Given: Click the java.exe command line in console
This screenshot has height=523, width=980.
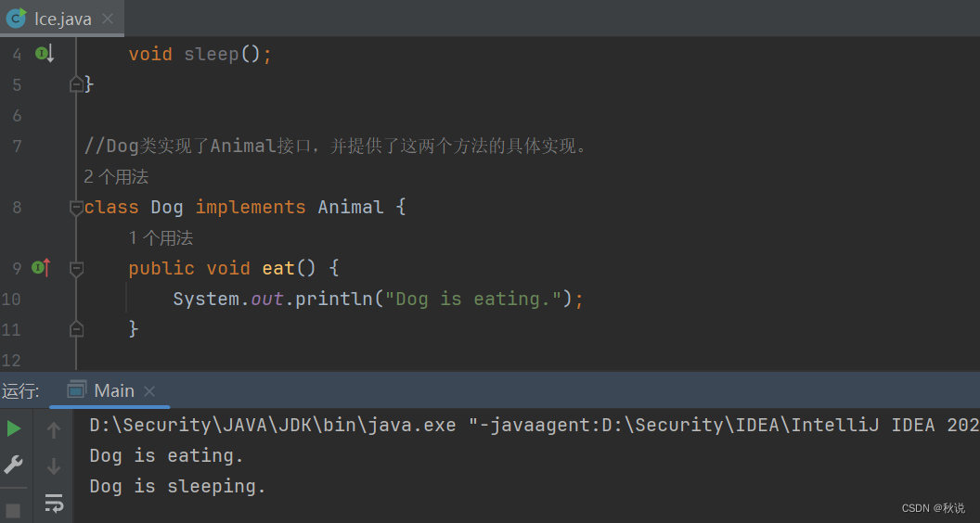Looking at the screenshot, I should pyautogui.click(x=535, y=426).
